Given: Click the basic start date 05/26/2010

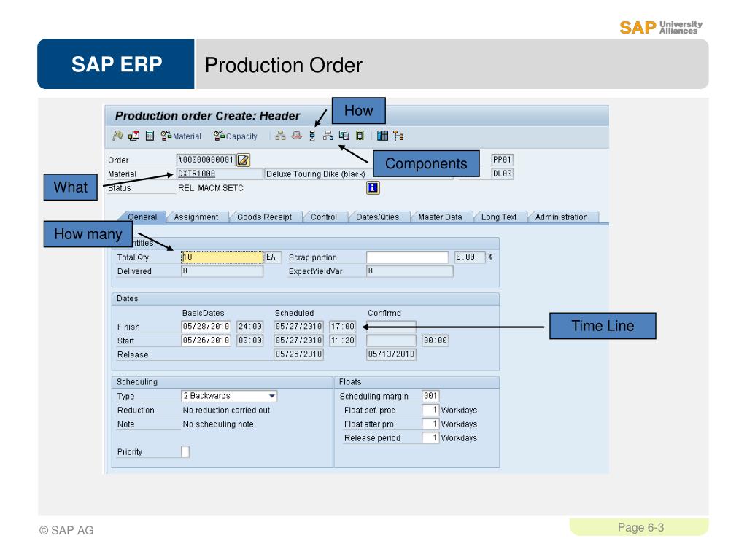Looking at the screenshot, I should click(206, 341).
